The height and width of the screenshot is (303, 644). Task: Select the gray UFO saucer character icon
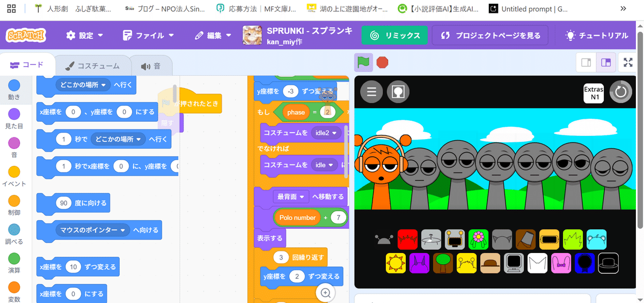(x=431, y=239)
